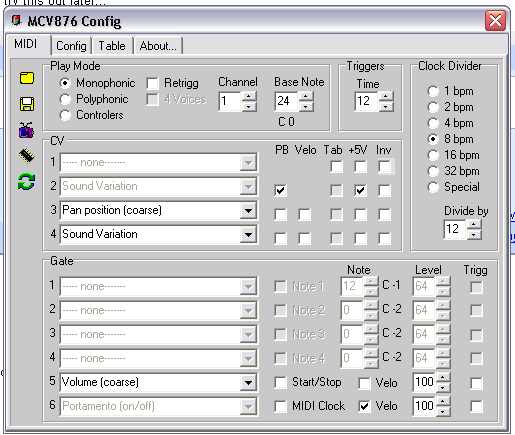Open the Table tab
The image size is (515, 435).
tap(112, 46)
